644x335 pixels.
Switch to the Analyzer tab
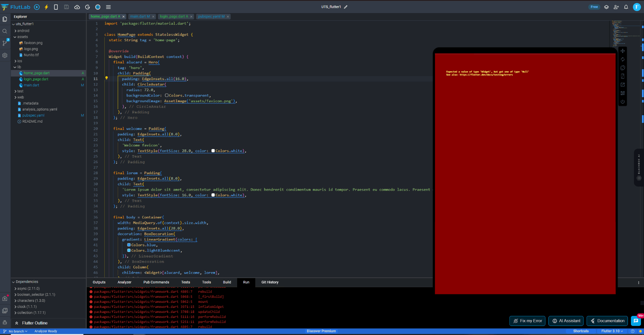coord(124,282)
